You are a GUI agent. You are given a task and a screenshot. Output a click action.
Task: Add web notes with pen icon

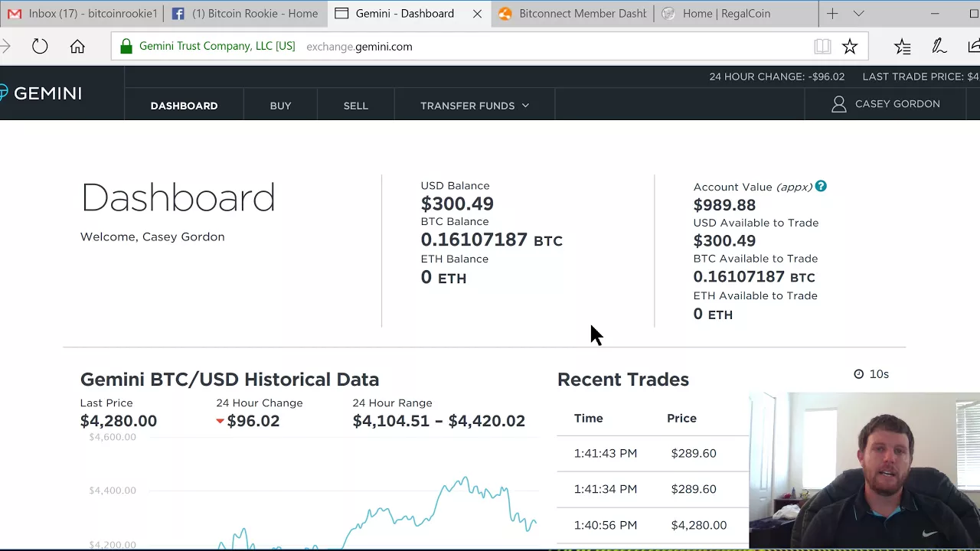pyautogui.click(x=939, y=47)
